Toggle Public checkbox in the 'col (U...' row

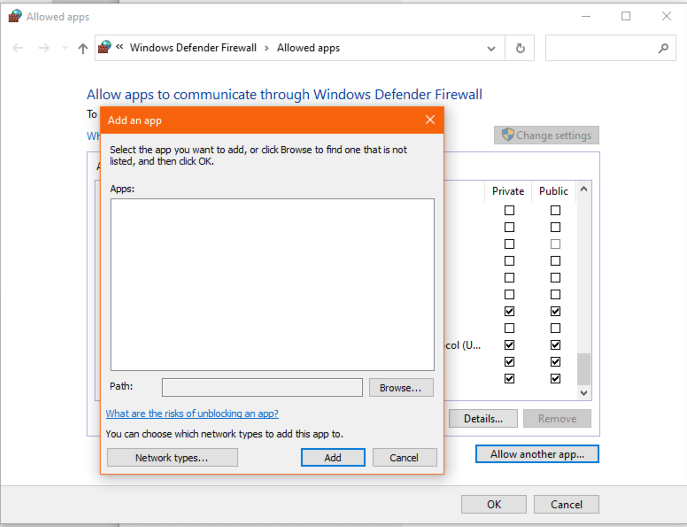coord(555,345)
